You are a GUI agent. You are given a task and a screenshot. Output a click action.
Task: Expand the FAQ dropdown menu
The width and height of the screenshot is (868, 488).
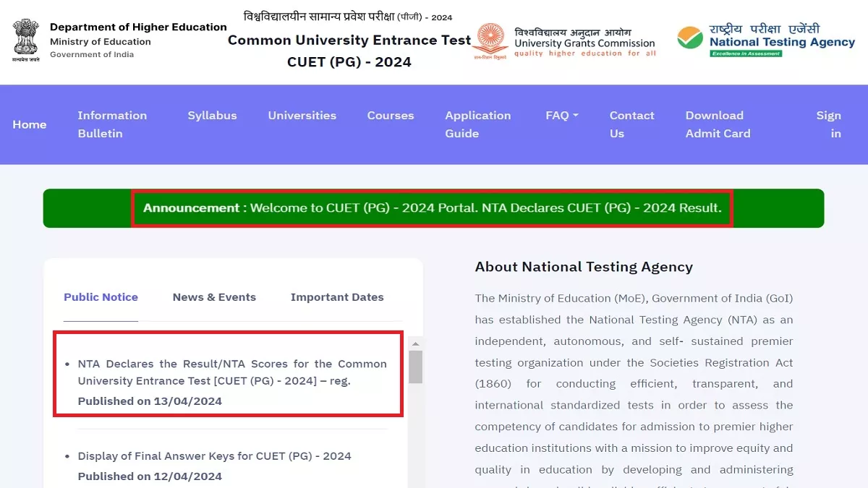coord(562,116)
